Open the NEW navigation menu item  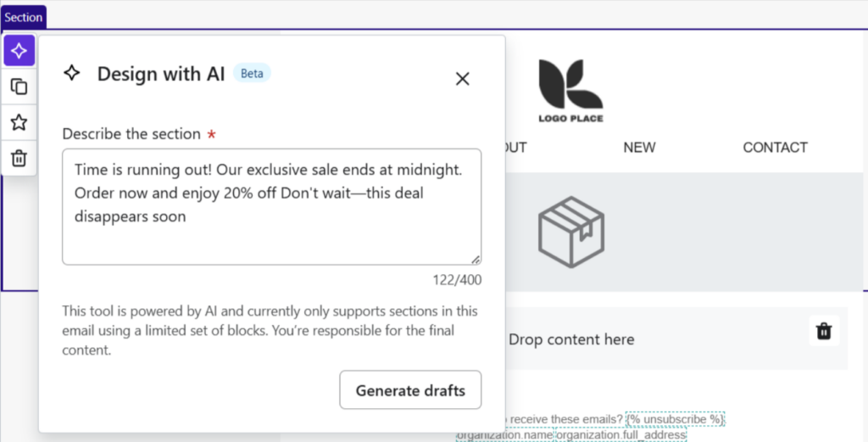click(639, 148)
